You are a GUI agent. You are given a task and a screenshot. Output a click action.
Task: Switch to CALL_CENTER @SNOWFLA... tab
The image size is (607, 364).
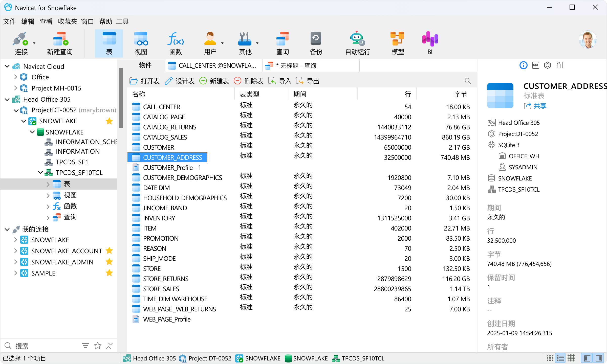click(213, 66)
